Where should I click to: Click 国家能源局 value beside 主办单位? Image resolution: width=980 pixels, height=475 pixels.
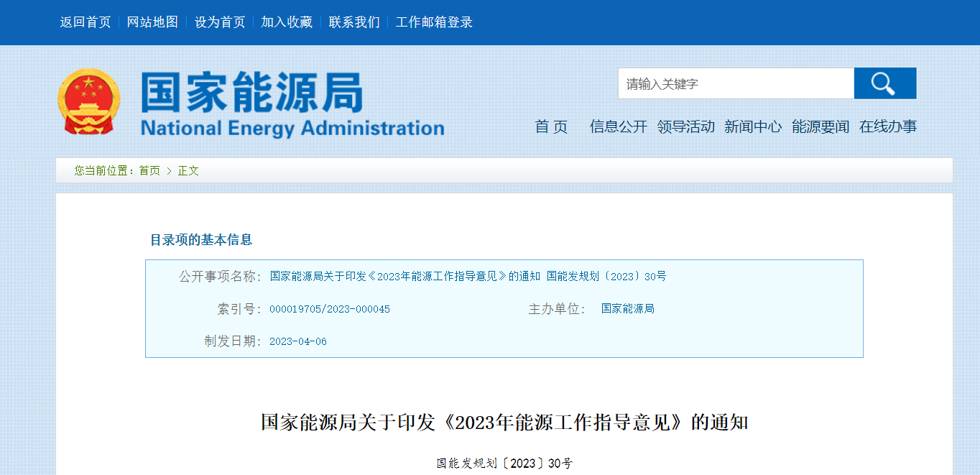pyautogui.click(x=628, y=309)
